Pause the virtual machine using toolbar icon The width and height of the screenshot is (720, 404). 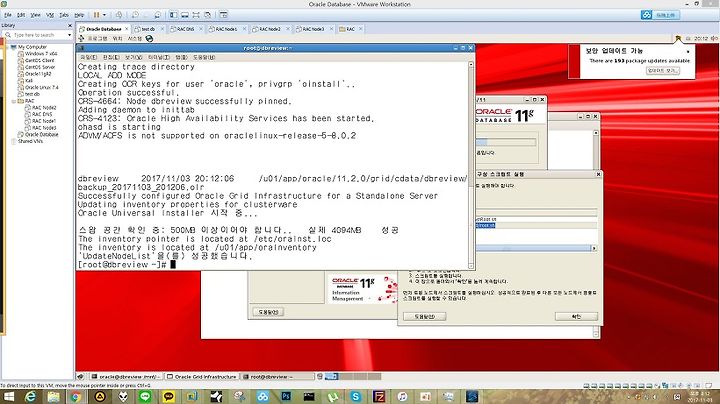coord(96,15)
